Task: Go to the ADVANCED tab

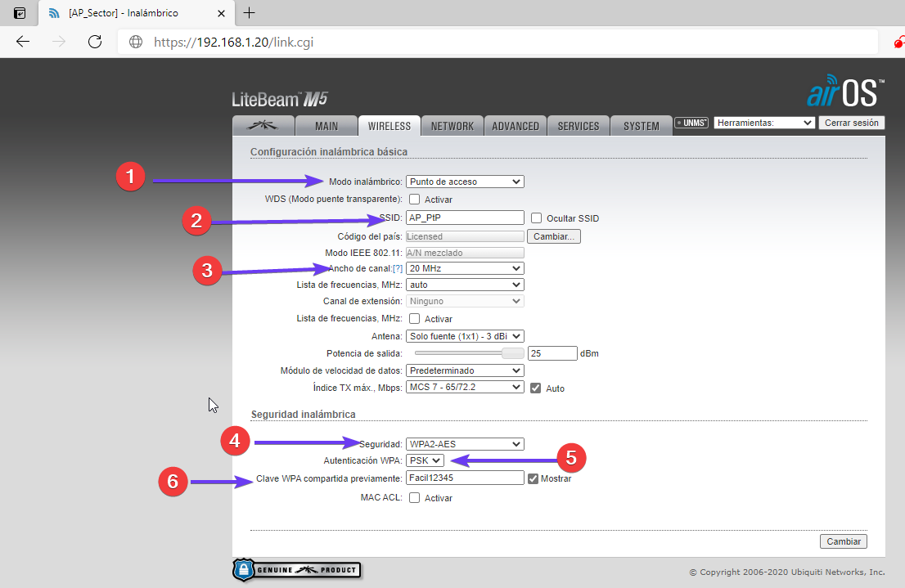Action: coord(516,126)
